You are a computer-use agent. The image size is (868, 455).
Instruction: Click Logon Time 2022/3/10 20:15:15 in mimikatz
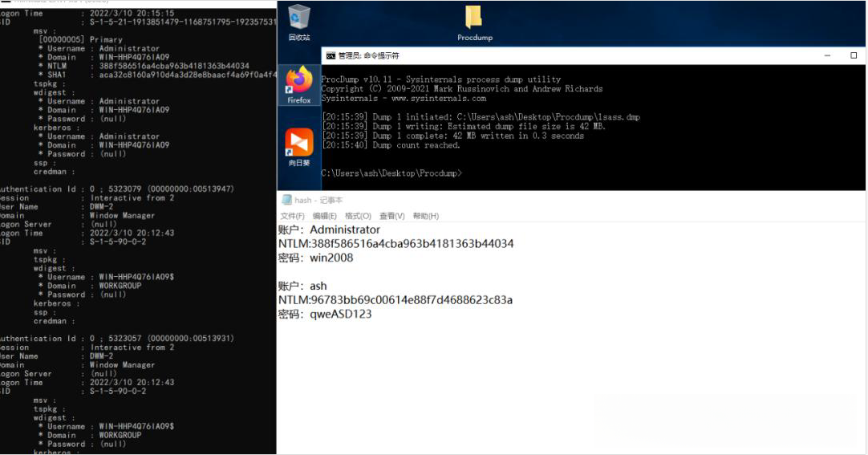(87, 13)
